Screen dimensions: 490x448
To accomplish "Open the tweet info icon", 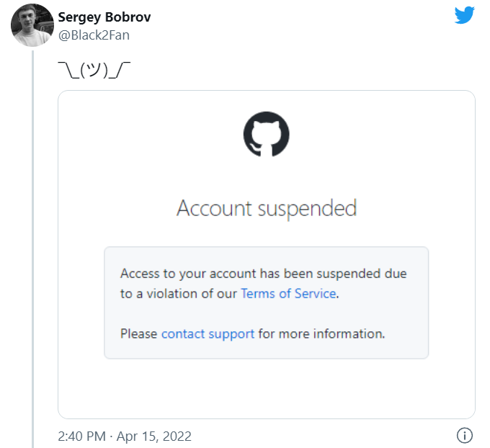I will (x=465, y=435).
